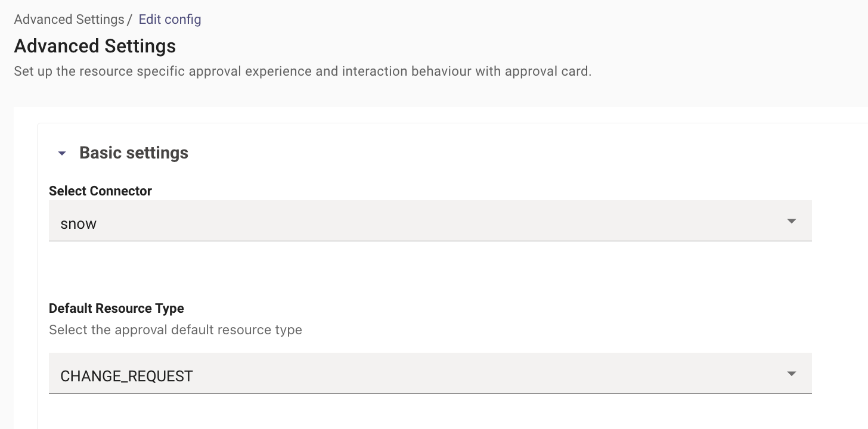
Task: Click the empty middle of the snow connector field
Action: [429, 221]
